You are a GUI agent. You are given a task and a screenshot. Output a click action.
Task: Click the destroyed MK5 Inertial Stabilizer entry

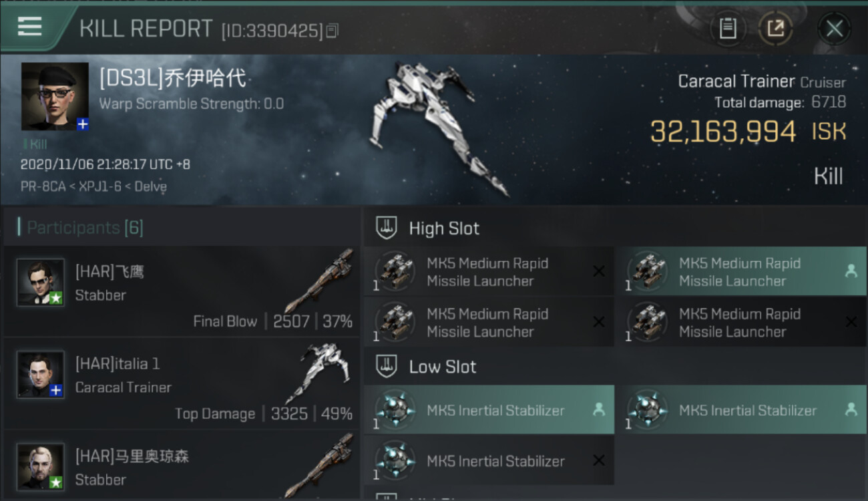pos(489,461)
